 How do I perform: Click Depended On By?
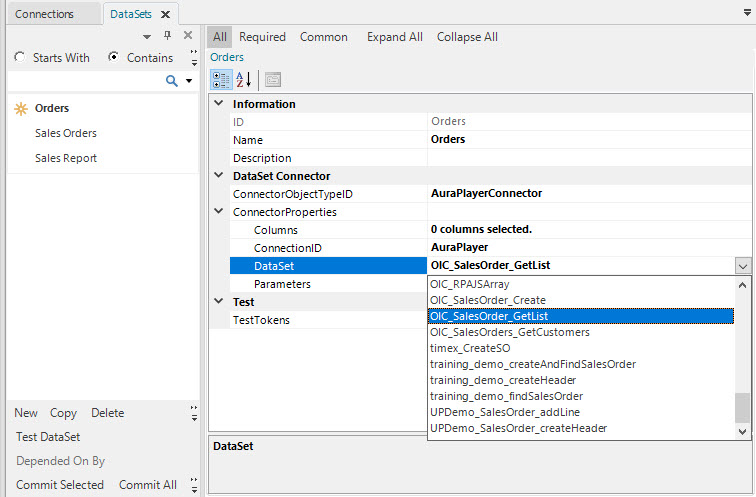tap(60, 461)
